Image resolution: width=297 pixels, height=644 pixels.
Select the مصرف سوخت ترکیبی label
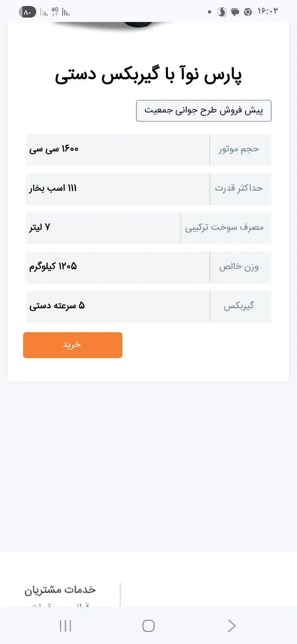click(225, 228)
